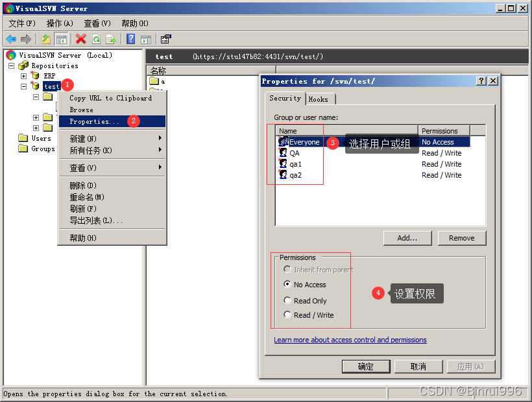Click the 取消 button
The width and height of the screenshot is (532, 402).
point(418,366)
